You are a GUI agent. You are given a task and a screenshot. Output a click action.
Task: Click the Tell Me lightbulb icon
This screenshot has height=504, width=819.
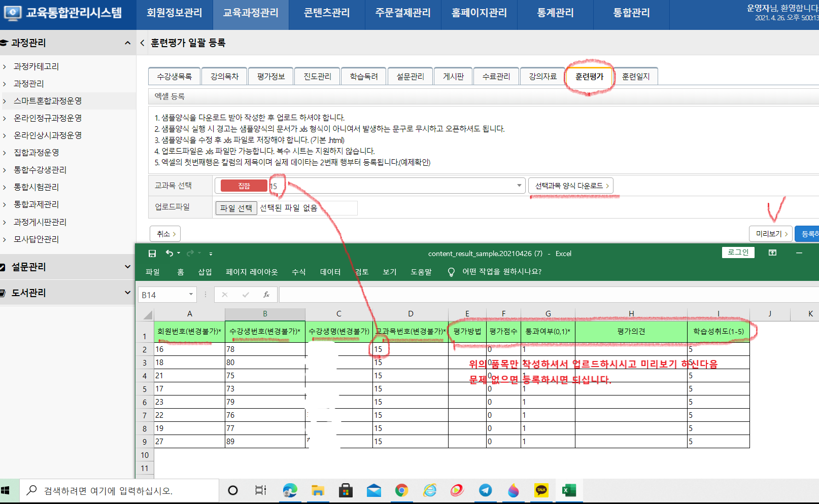451,272
